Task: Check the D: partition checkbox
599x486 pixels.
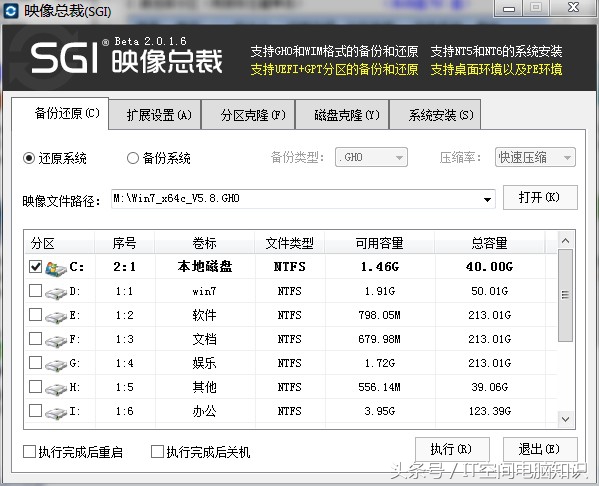Action: pyautogui.click(x=36, y=291)
